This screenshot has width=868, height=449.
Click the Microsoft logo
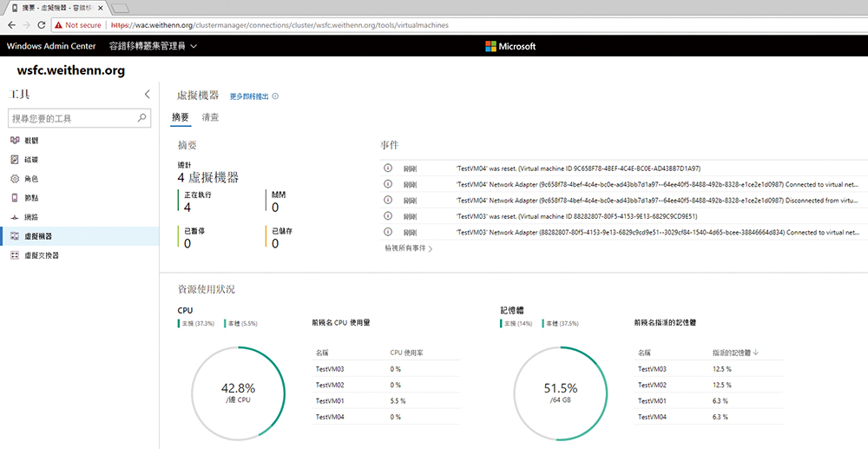510,47
